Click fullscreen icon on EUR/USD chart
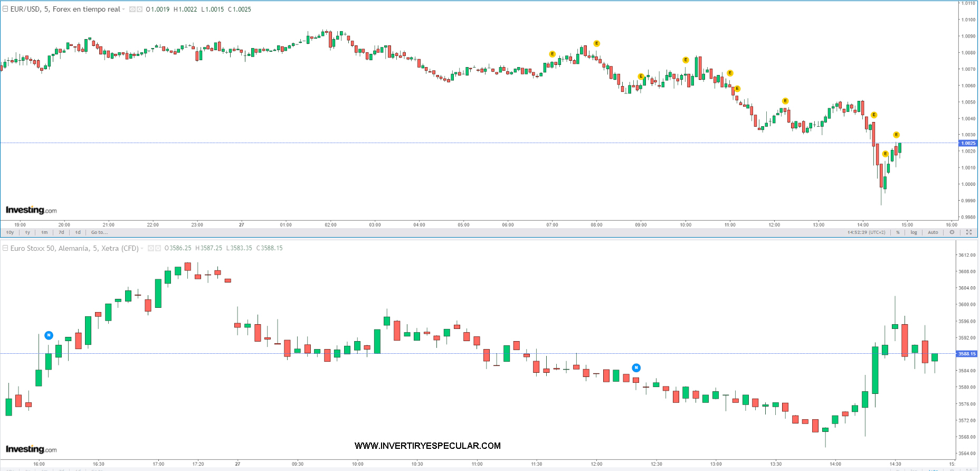This screenshot has width=980, height=471. click(969, 232)
